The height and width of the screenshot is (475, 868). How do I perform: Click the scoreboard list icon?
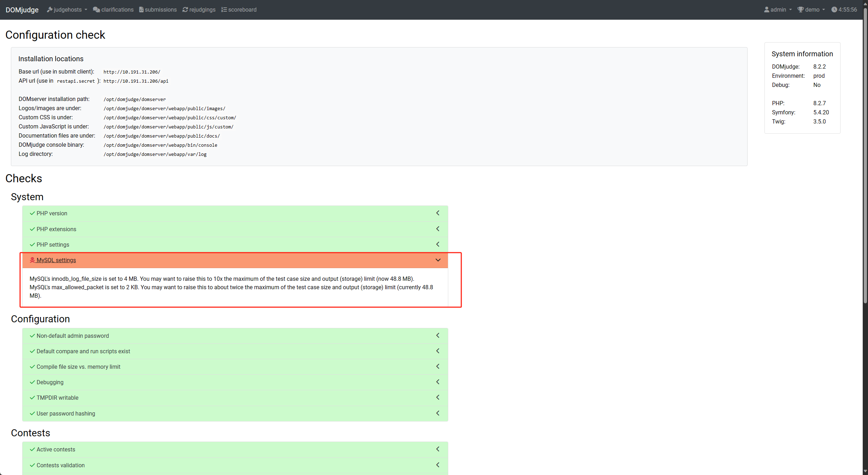(x=224, y=9)
